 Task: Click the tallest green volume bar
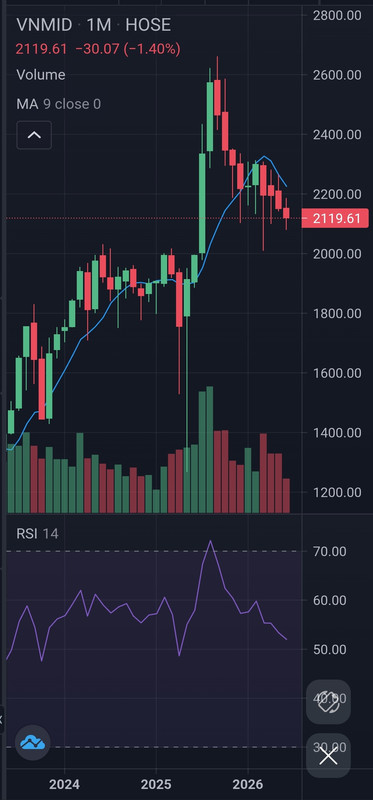pyautogui.click(x=210, y=449)
